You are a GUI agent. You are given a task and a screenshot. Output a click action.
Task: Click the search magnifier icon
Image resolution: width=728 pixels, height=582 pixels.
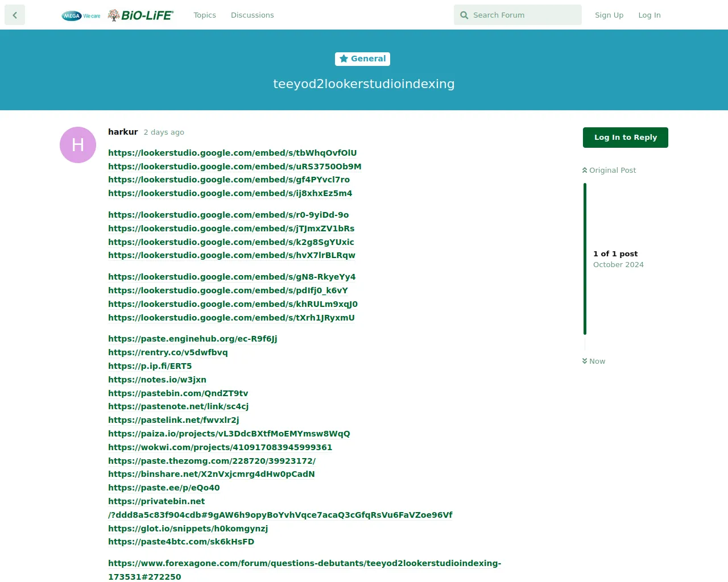pos(464,15)
